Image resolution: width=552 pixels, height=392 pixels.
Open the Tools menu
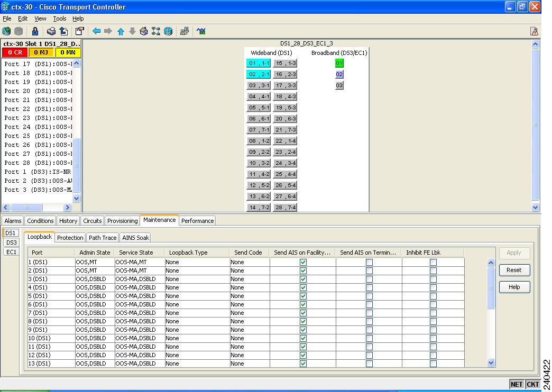click(60, 18)
